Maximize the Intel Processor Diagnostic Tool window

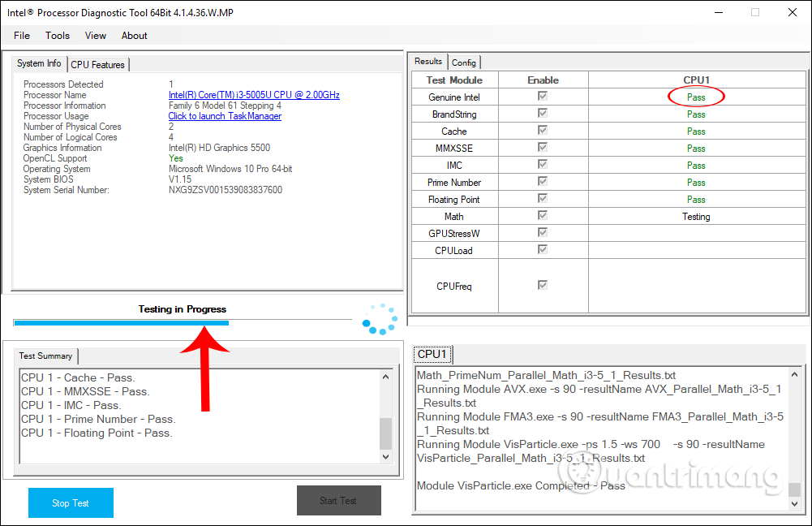pyautogui.click(x=755, y=12)
